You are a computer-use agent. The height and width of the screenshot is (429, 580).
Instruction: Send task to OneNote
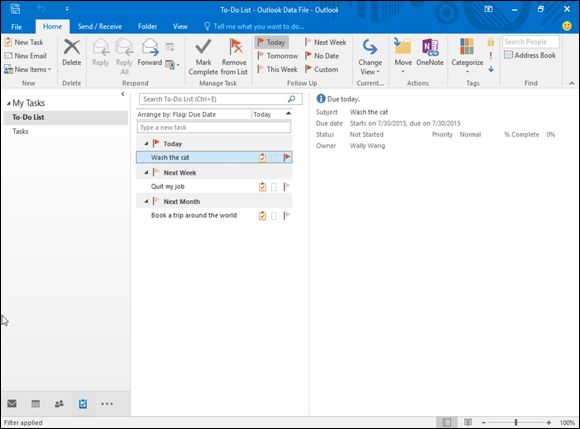430,53
